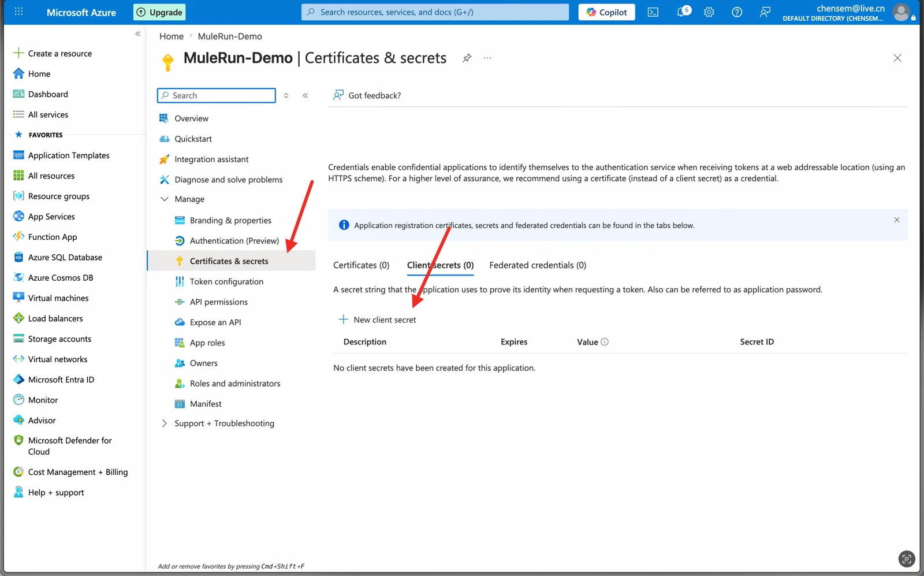Go to MuleRun-Demo breadcrumb
The image size is (924, 576).
click(x=230, y=36)
